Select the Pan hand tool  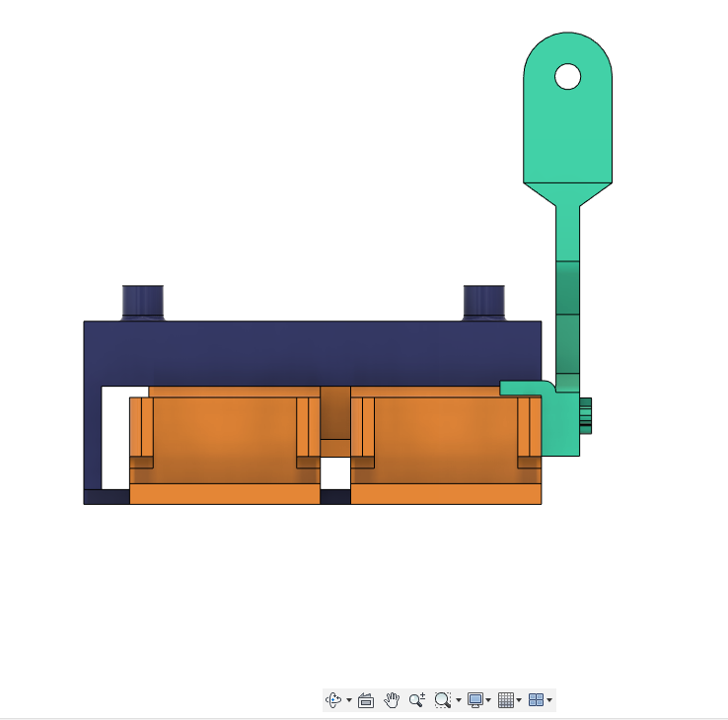[392, 700]
